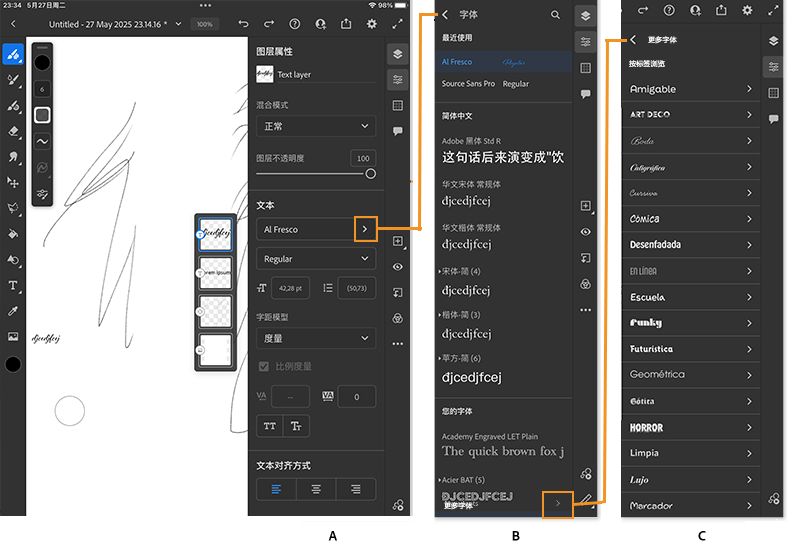Open more options ellipsis in panel A taskbar
Image resolution: width=800 pixels, height=556 pixels.
pos(398,344)
